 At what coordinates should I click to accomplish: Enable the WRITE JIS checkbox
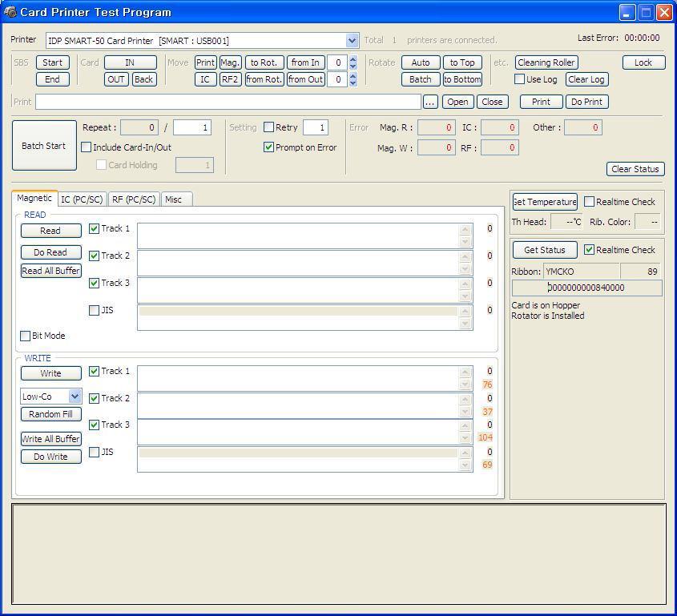coord(94,452)
